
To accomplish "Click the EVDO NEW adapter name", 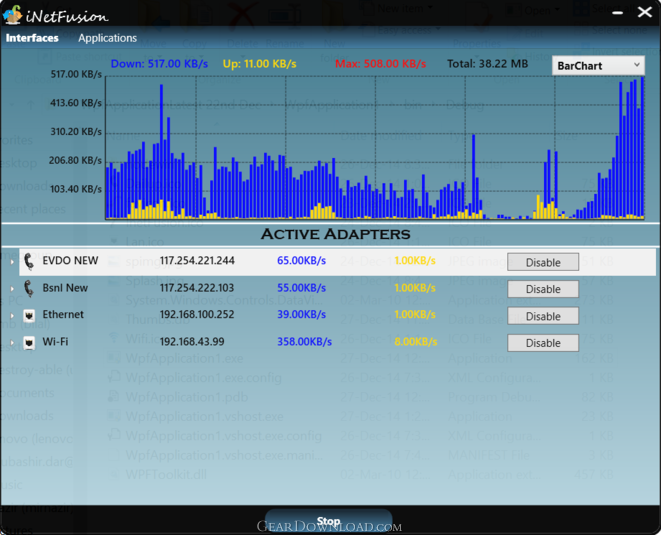I will [x=70, y=261].
